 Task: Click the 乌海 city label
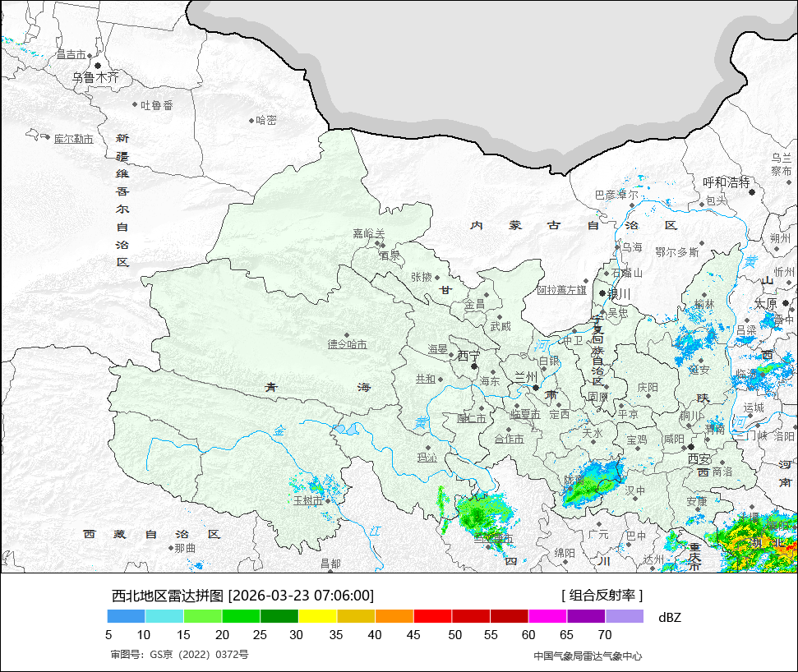pos(632,248)
